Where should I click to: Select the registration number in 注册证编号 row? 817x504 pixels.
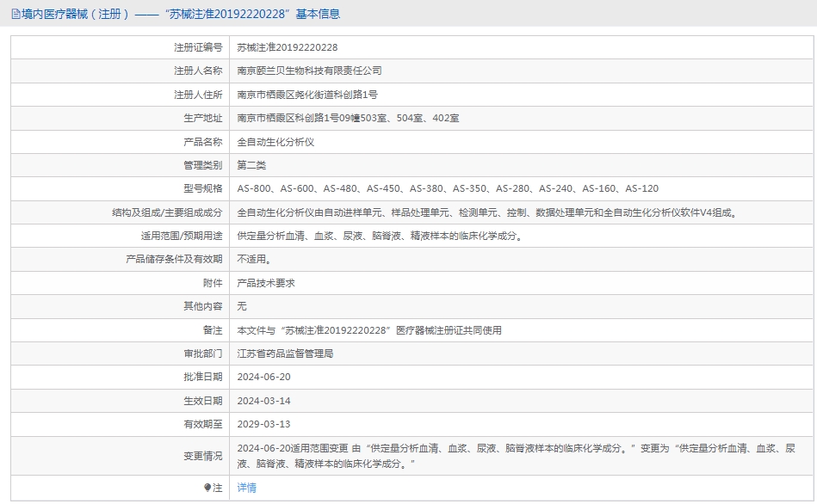pyautogui.click(x=287, y=47)
